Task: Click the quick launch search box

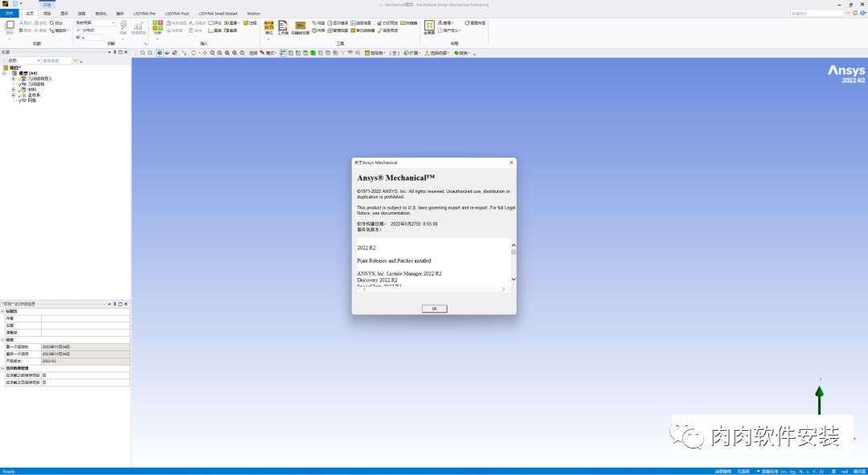Action: pyautogui.click(x=817, y=14)
